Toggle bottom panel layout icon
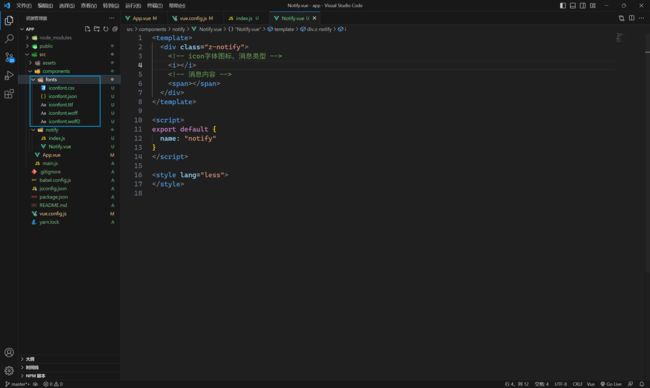650x388 pixels. point(572,6)
